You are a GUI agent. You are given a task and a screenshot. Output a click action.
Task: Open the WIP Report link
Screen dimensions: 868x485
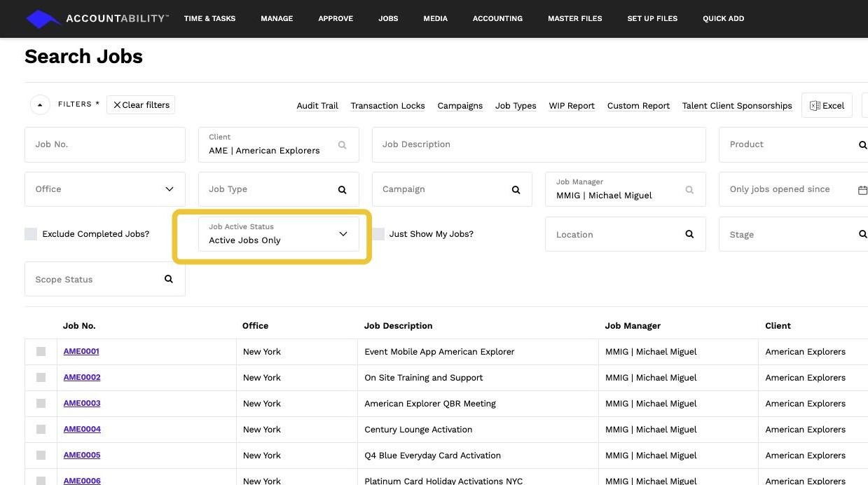[x=571, y=106]
